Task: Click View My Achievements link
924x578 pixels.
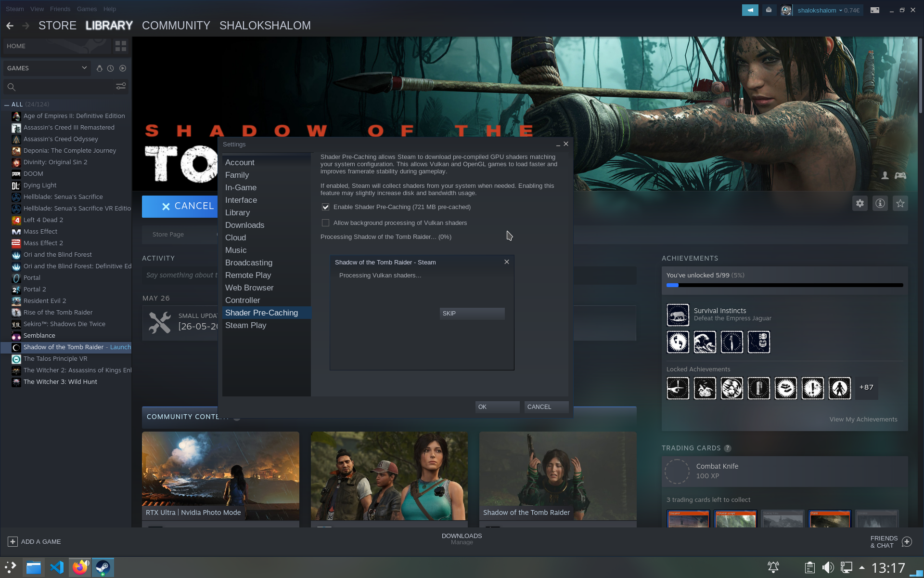Action: (x=863, y=419)
